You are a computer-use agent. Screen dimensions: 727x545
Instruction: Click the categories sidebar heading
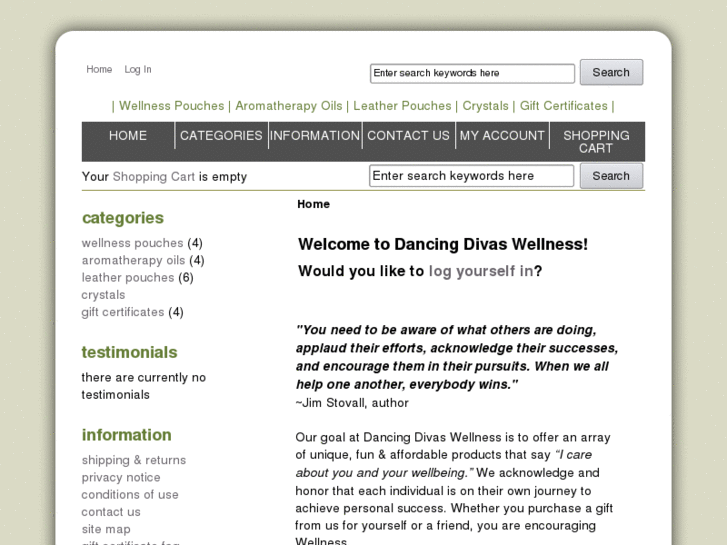click(123, 218)
